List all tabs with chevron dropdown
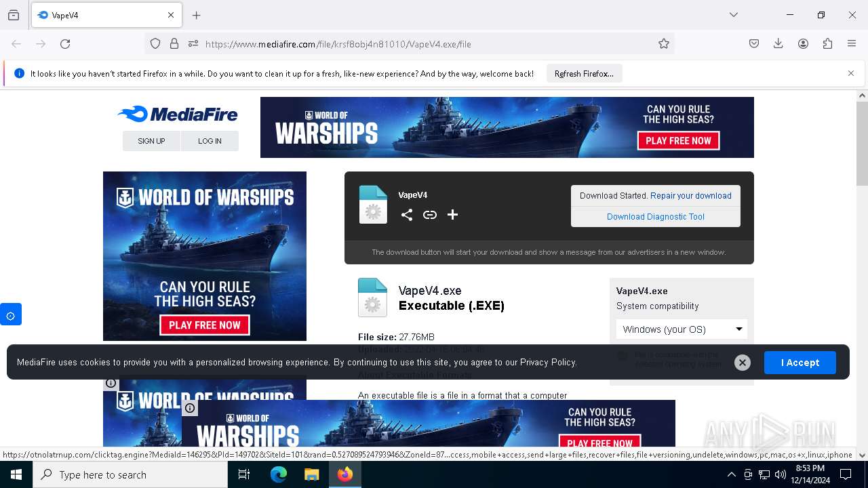The height and width of the screenshot is (488, 868). point(734,15)
